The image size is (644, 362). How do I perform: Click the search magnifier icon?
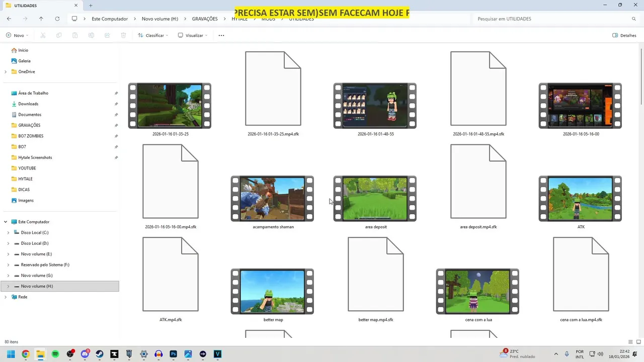633,19
